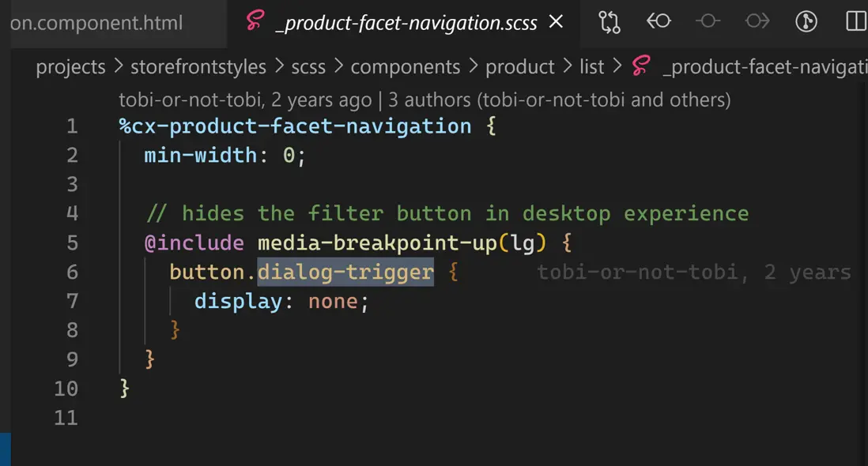Go to next change with right arrow icon
The width and height of the screenshot is (868, 466).
tap(757, 21)
